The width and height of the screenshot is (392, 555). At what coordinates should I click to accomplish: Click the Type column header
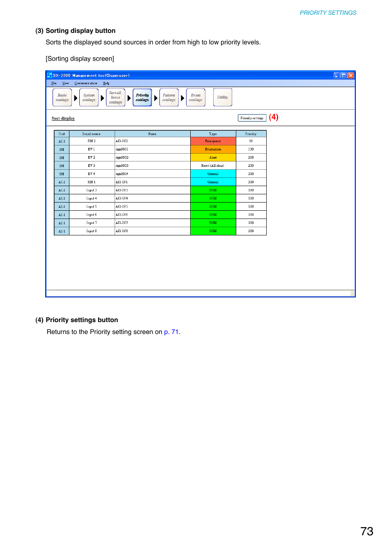(x=213, y=134)
